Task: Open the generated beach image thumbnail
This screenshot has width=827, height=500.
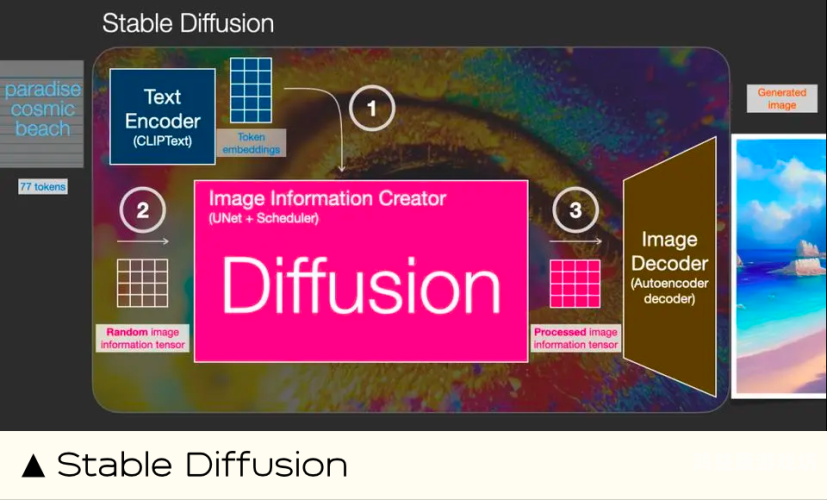Action: tap(781, 265)
